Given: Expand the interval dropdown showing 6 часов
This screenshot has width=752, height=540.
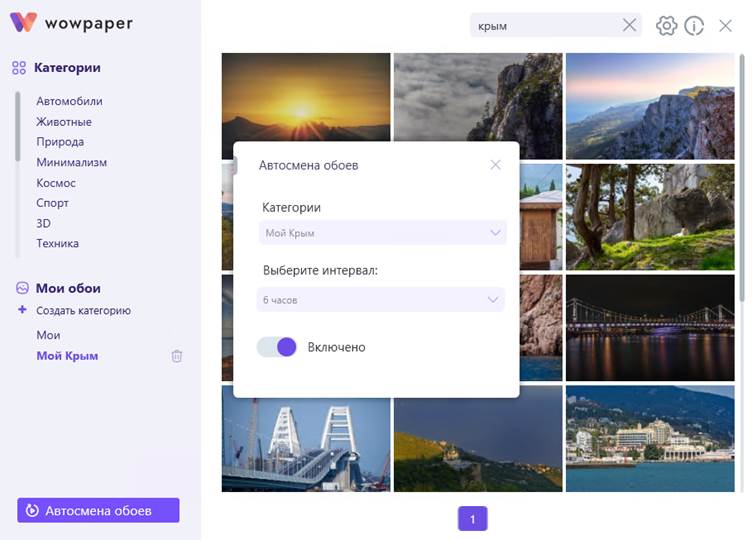Looking at the screenshot, I should pos(382,299).
